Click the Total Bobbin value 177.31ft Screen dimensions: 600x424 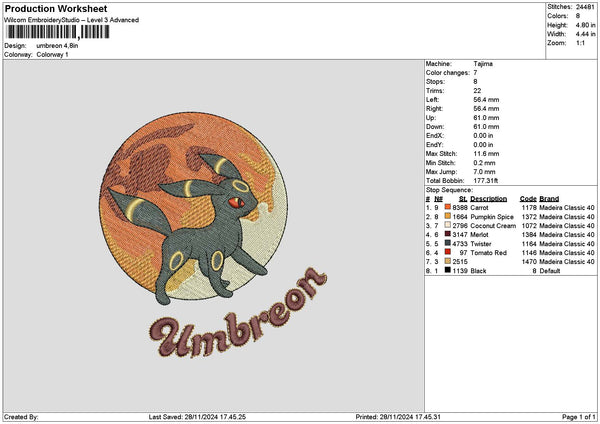coord(485,181)
